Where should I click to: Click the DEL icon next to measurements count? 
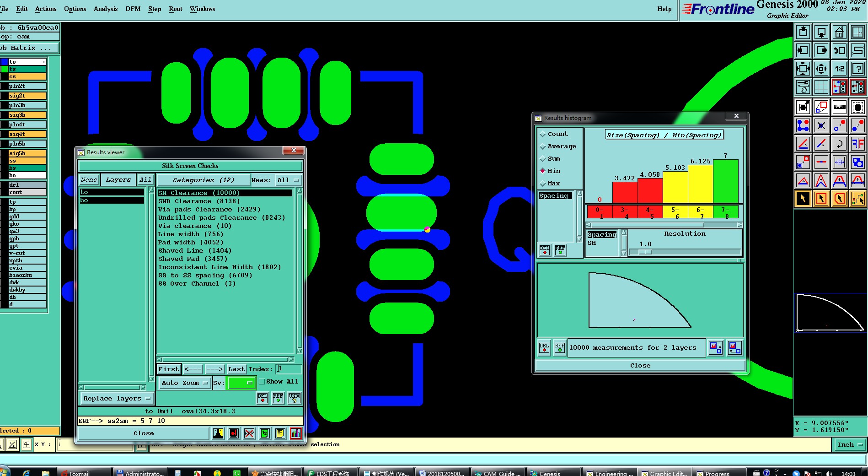tap(544, 348)
